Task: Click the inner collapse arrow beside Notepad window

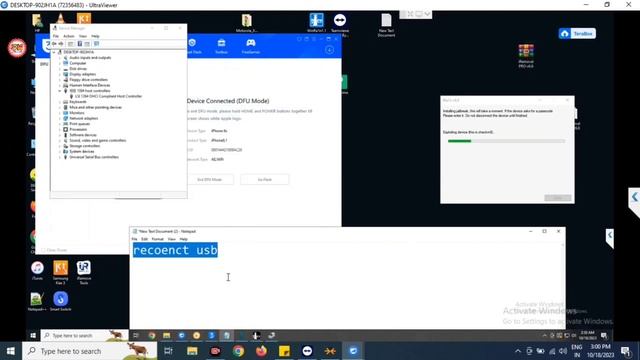Action: point(610,235)
